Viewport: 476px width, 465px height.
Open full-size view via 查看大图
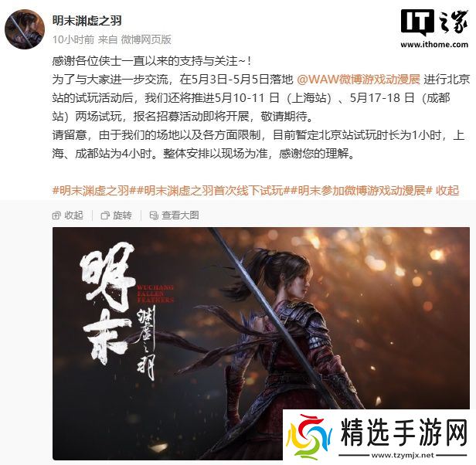coord(180,216)
